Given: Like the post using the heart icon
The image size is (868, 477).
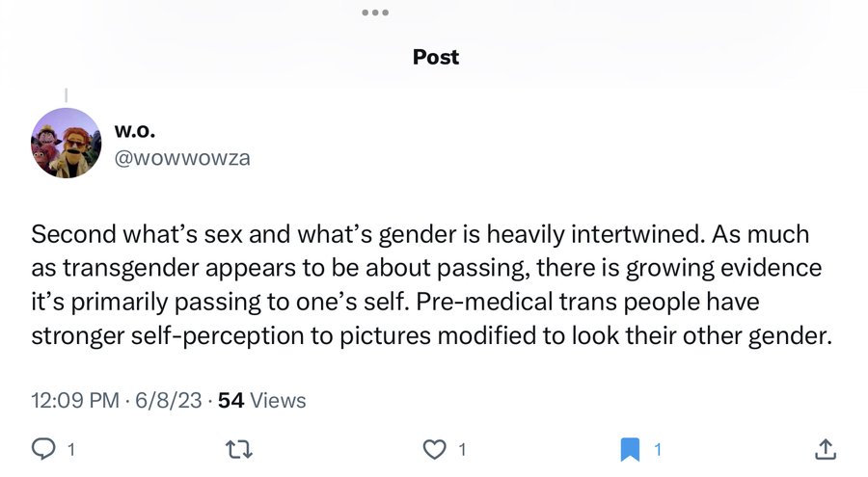Looking at the screenshot, I should [x=435, y=449].
